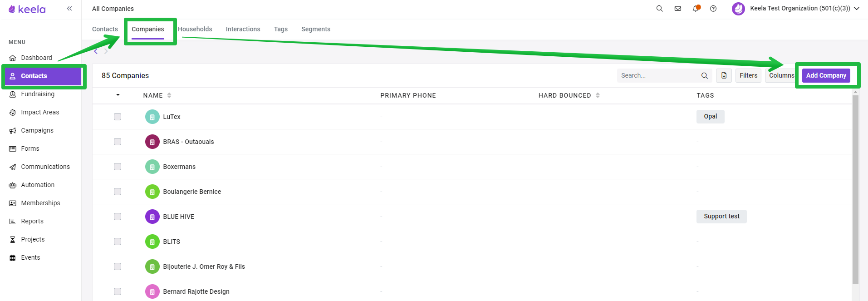868x301 pixels.
Task: Click the export file icon beside Filters
Action: point(724,76)
